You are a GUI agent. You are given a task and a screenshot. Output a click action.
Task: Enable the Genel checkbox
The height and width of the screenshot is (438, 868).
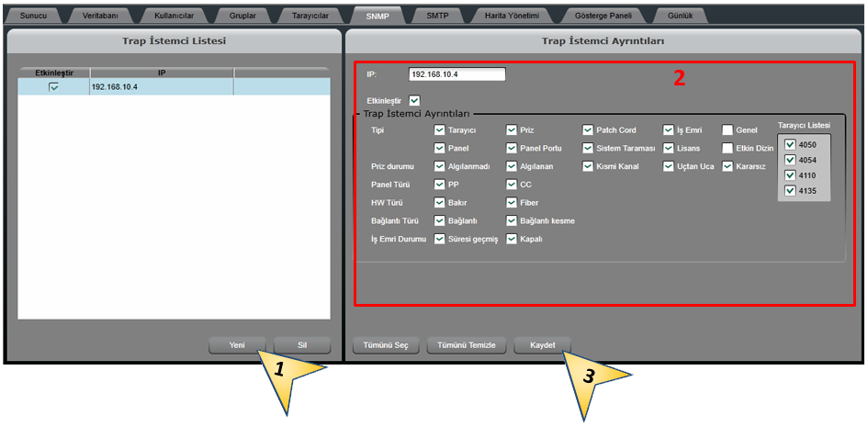point(727,130)
